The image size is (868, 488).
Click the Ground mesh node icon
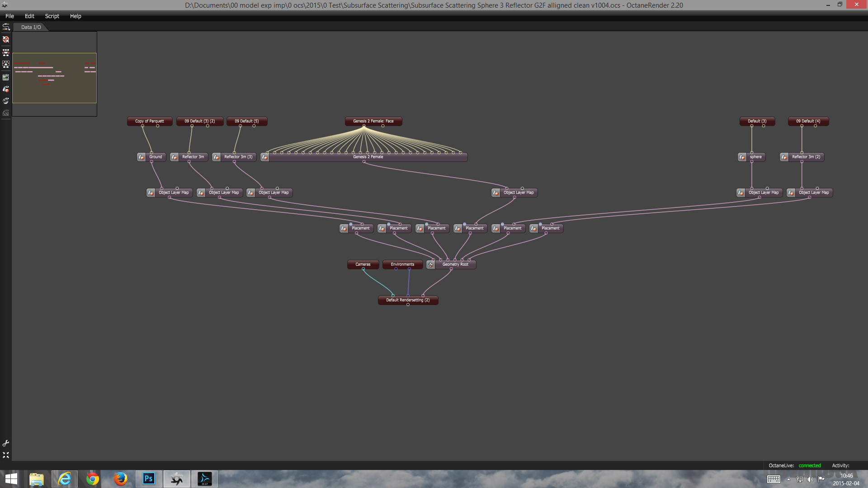[x=142, y=157]
